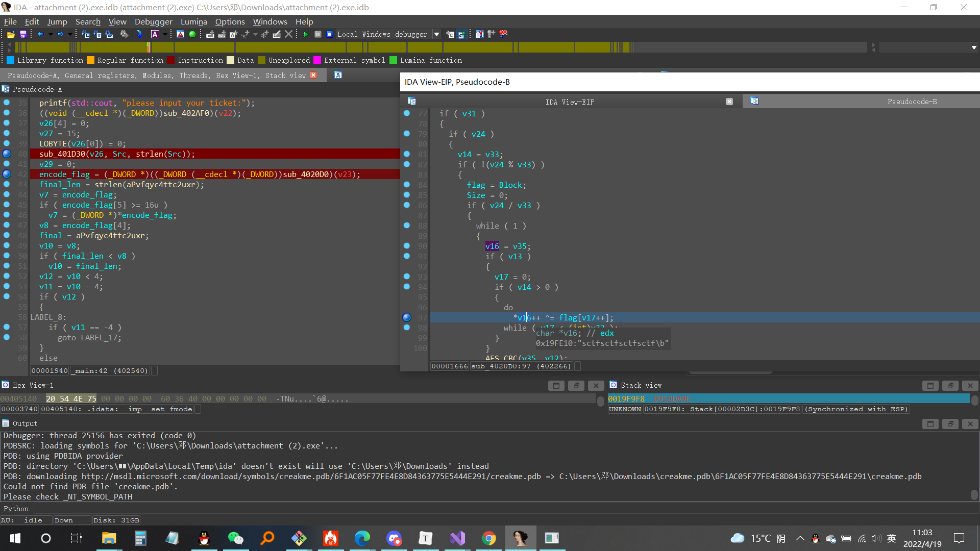Toggle breakpoint dot at line 43 final_len
The width and height of the screenshot is (980, 551).
point(7,184)
